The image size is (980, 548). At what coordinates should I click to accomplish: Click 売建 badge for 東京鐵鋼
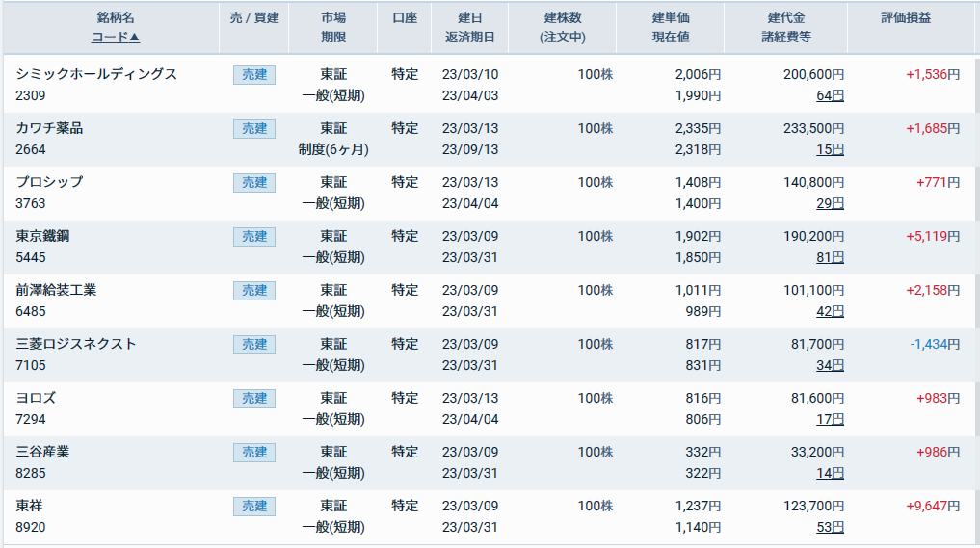tap(254, 237)
